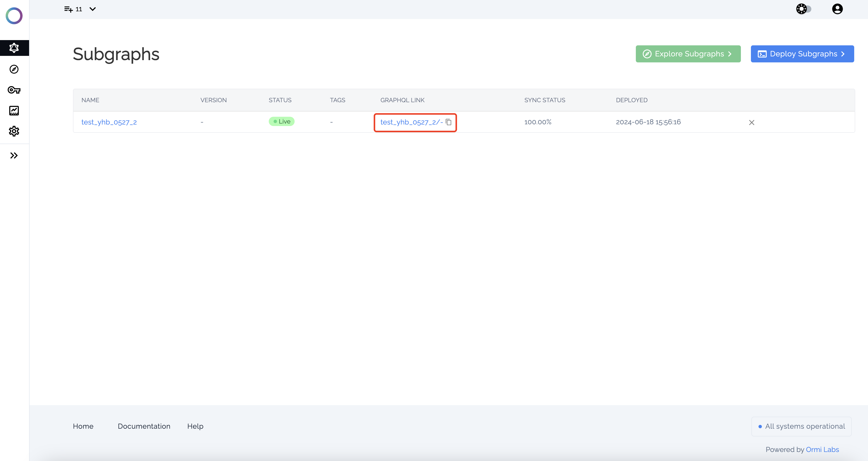Open the compass Explore sidebar icon
This screenshot has width=868, height=461.
[x=14, y=69]
